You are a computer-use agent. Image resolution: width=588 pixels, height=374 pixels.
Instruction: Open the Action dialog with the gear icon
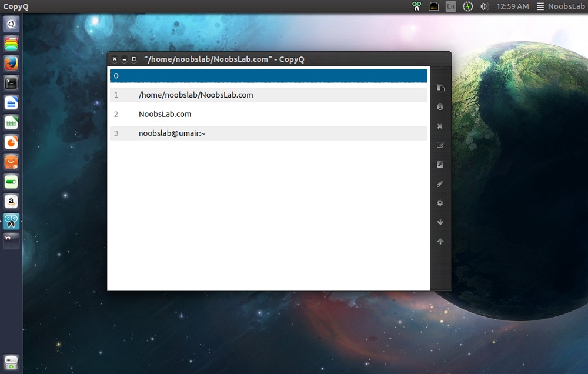[440, 203]
